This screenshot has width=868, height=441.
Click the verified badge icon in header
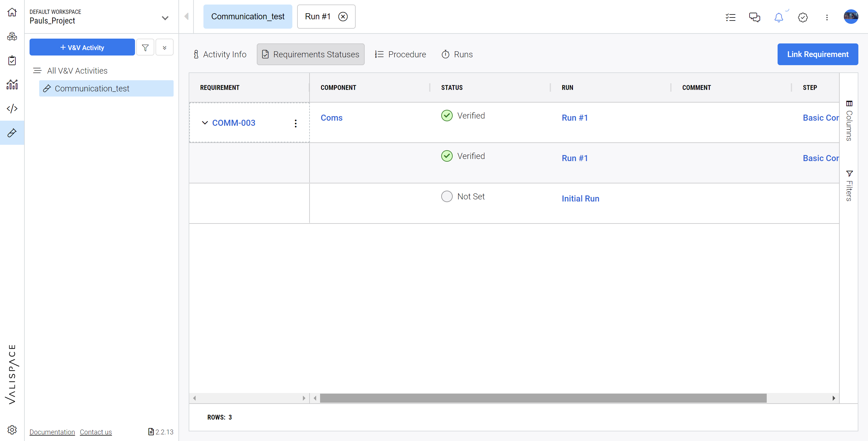(803, 17)
